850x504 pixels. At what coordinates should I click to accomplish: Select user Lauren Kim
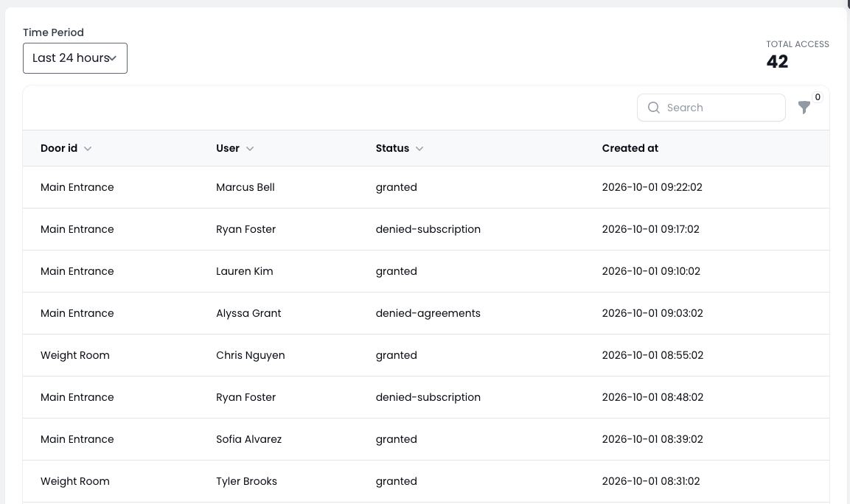[x=245, y=271]
